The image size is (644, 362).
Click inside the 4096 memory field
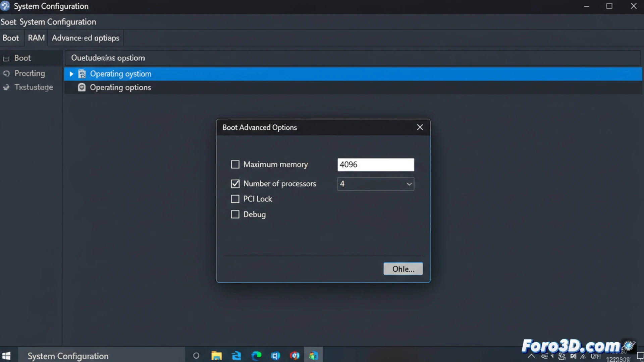[375, 165]
